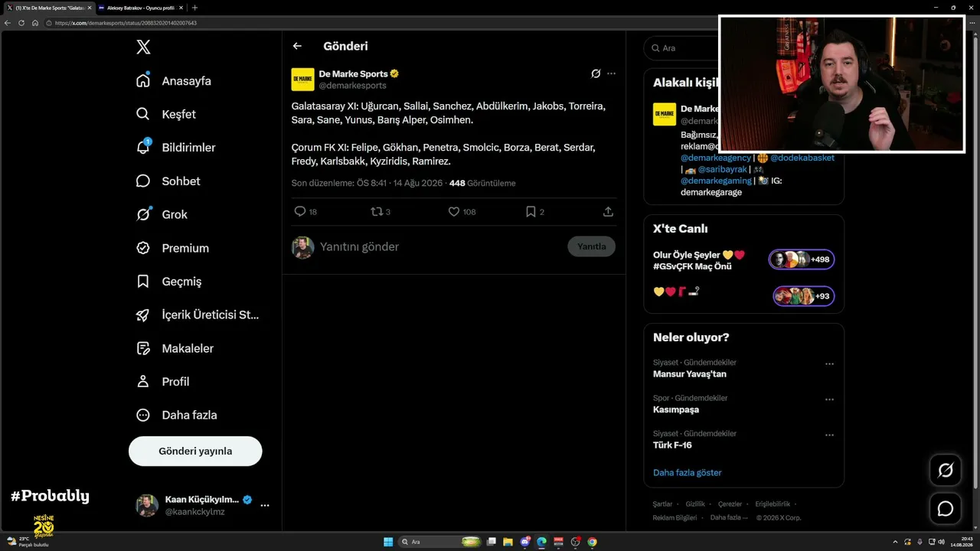Go back using the Gönderi arrow

297,46
